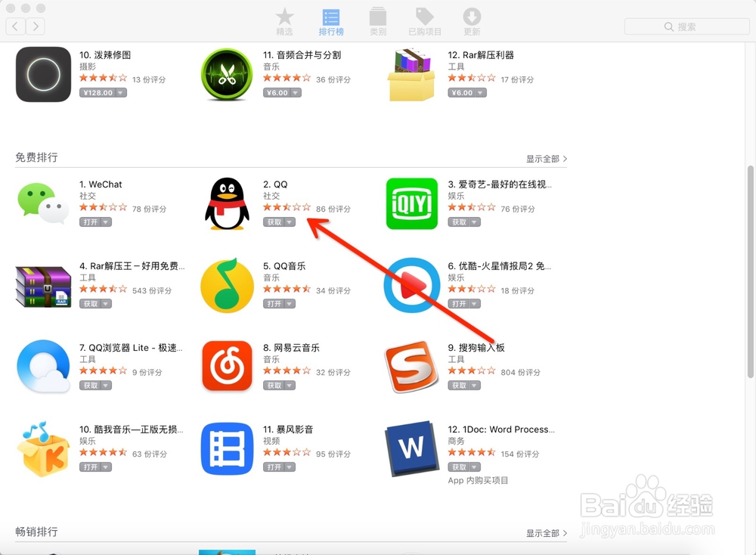Viewport: 756px width, 555px height.
Task: Open the 暴风影音 app icon
Action: coord(227,448)
